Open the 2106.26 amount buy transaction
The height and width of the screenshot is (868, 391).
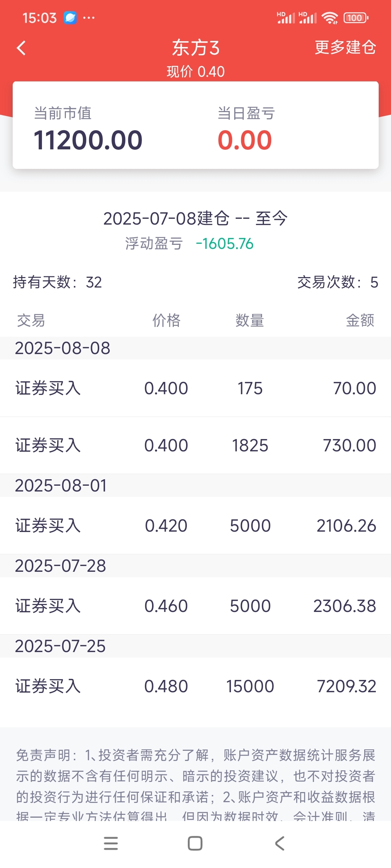pyautogui.click(x=195, y=526)
